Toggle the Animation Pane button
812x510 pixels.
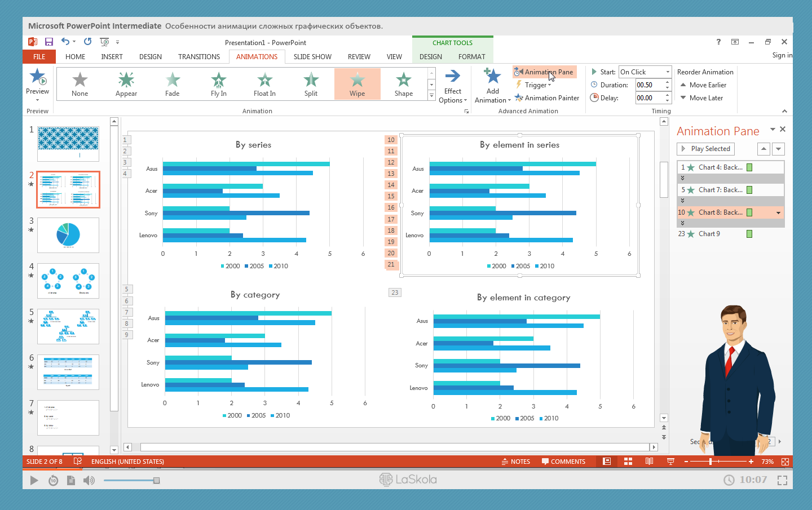pyautogui.click(x=544, y=72)
